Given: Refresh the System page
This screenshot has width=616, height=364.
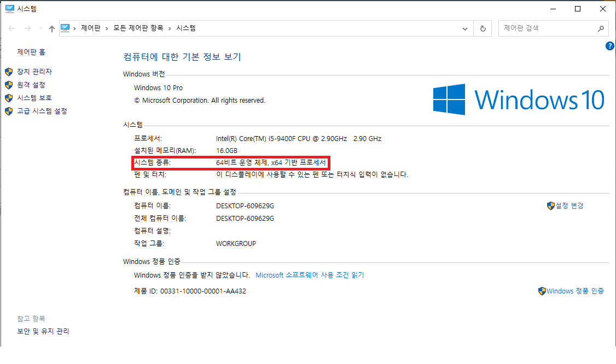Looking at the screenshot, I should (x=483, y=28).
